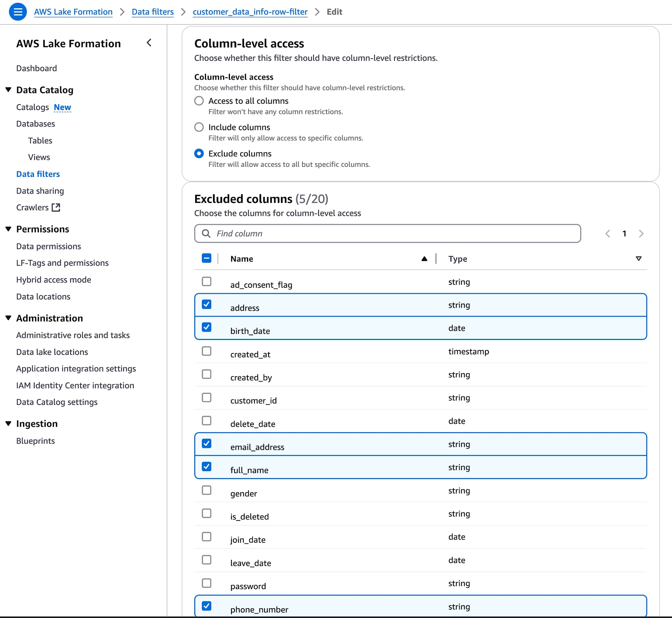The height and width of the screenshot is (618, 672).
Task: Sort by the Type column arrow
Action: tap(639, 259)
